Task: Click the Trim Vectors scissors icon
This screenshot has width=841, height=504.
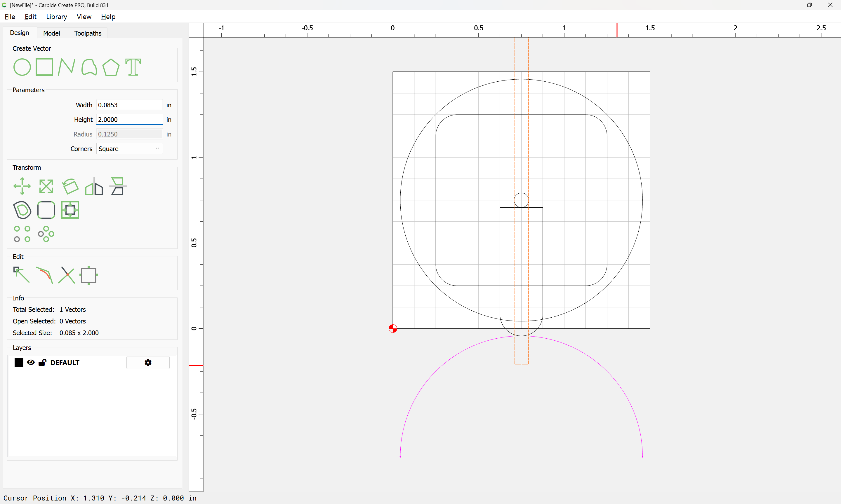Action: click(x=67, y=275)
